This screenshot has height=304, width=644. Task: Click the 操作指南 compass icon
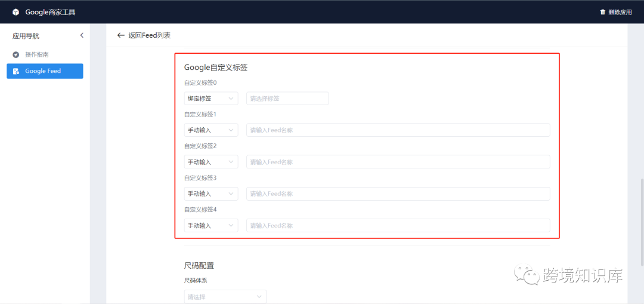click(x=16, y=54)
